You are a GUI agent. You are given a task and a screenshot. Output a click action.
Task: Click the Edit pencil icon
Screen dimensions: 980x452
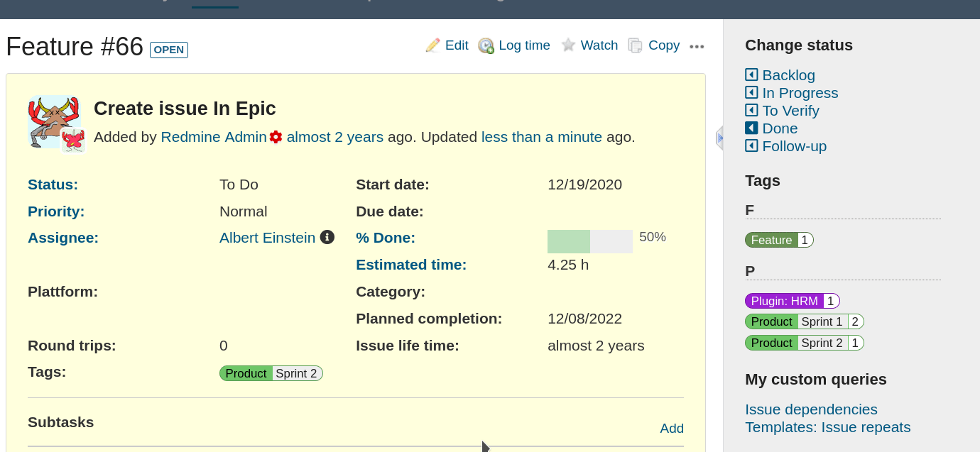[x=432, y=45]
